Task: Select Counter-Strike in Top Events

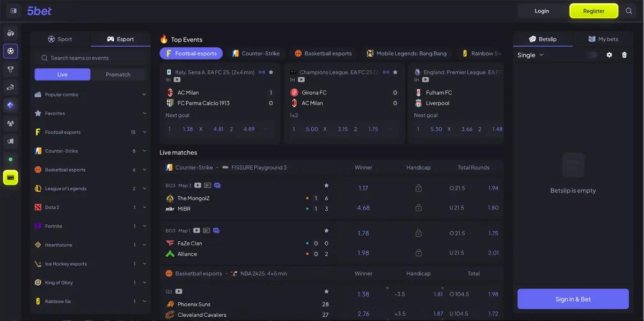Action: 255,53
